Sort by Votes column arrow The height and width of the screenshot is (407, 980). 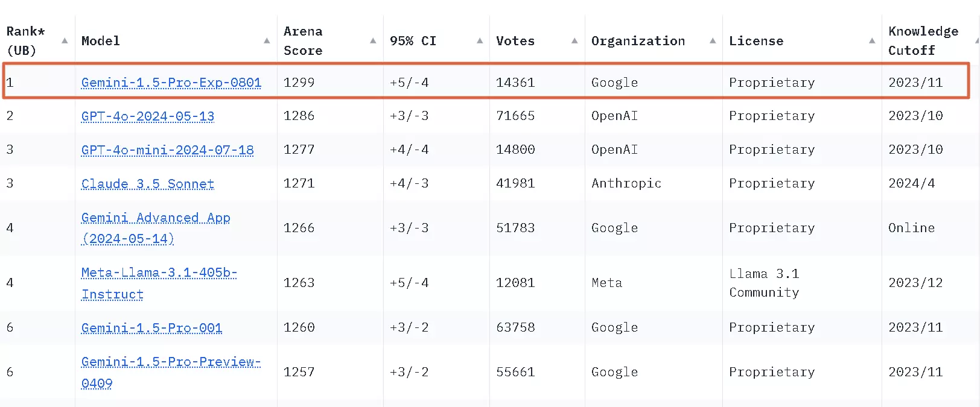(x=574, y=40)
